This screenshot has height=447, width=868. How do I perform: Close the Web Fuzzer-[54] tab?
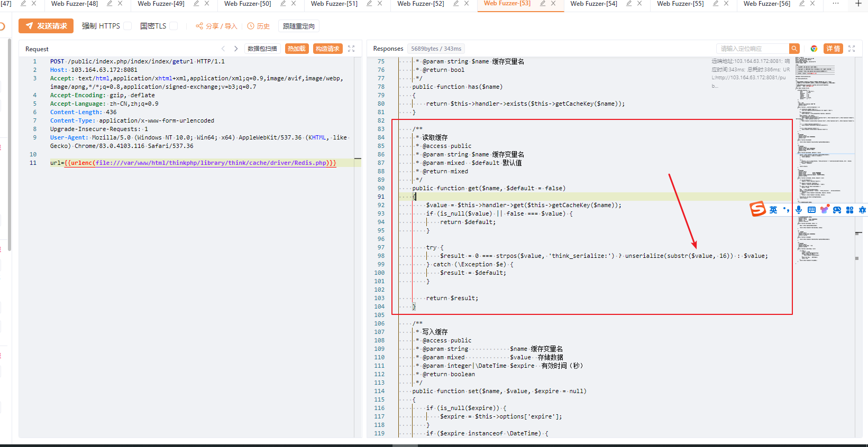[x=639, y=3]
